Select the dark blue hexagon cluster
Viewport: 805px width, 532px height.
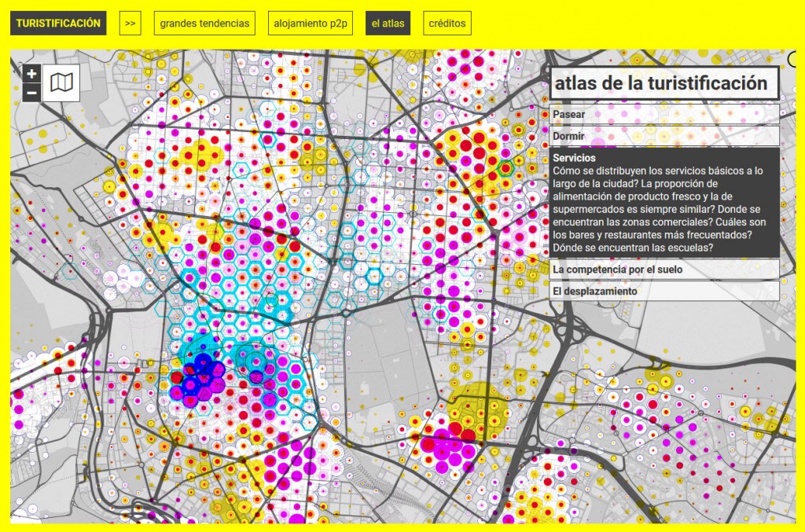[200, 375]
